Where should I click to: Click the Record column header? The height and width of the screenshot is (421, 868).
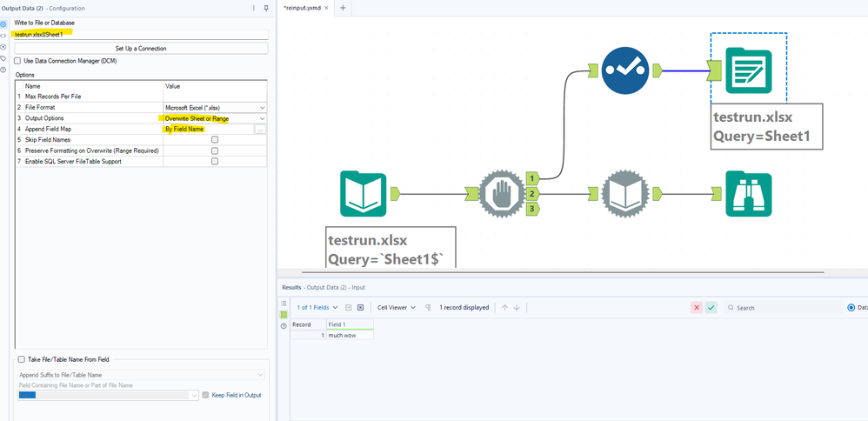pos(309,324)
